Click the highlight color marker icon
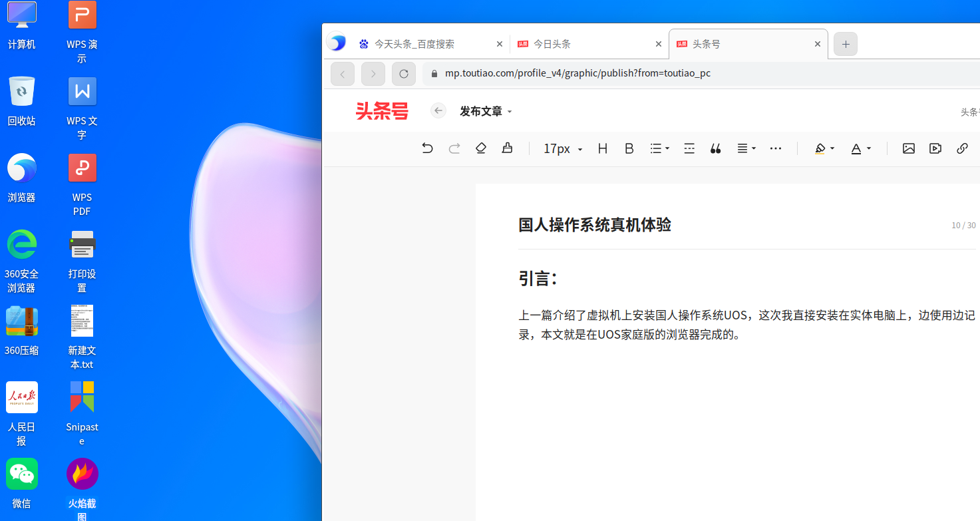This screenshot has width=980, height=521. [x=820, y=148]
